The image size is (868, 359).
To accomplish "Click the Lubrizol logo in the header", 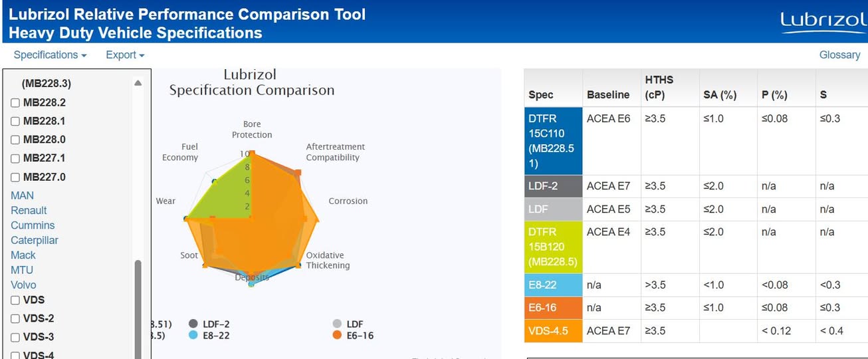I will [823, 22].
